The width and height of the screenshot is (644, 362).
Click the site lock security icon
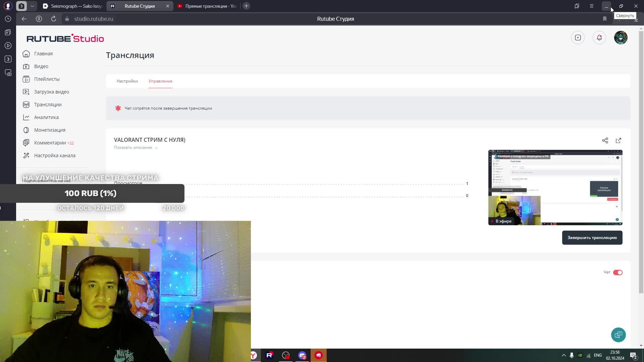pyautogui.click(x=67, y=19)
